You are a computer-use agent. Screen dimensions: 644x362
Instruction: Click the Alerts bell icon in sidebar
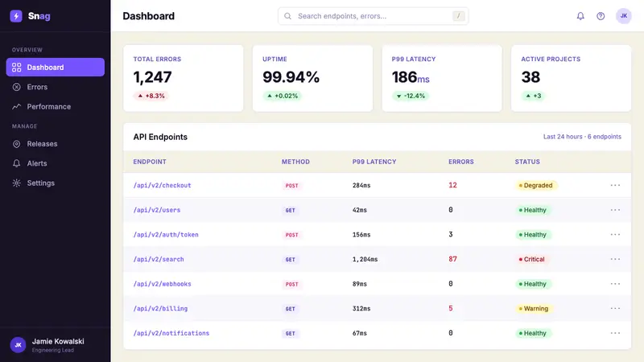pos(16,163)
